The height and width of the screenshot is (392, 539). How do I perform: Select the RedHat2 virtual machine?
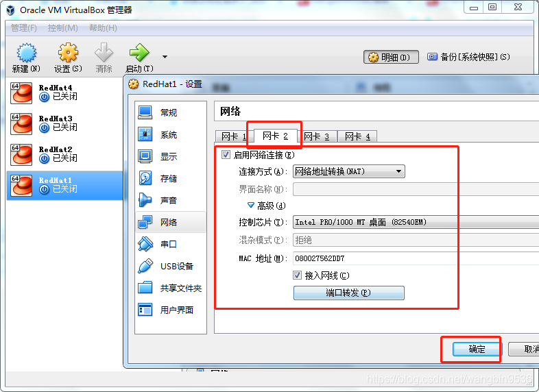coord(64,155)
